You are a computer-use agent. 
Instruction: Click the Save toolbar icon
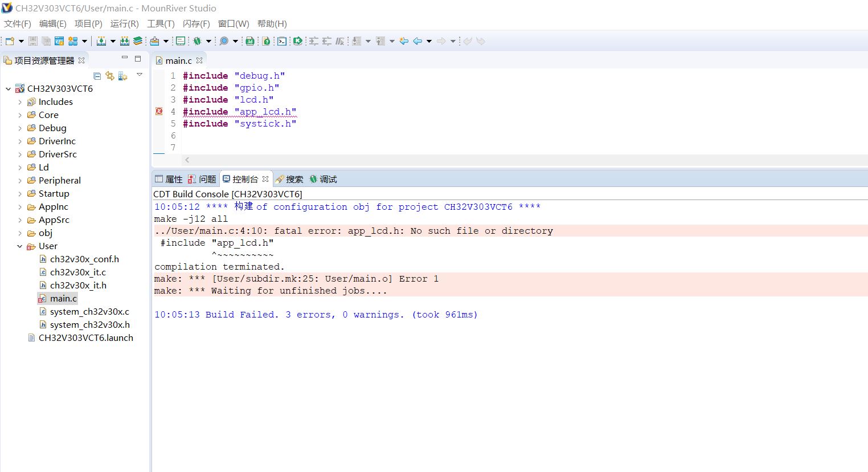[x=33, y=41]
